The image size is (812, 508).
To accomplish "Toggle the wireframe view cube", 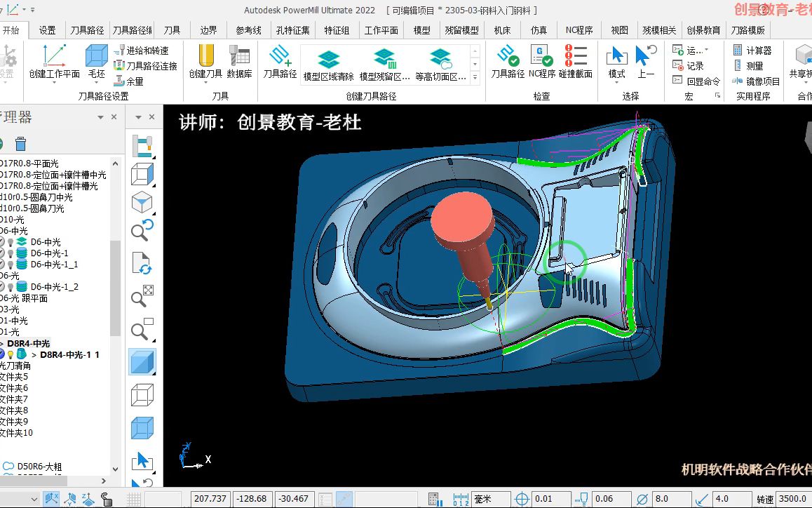I will [x=142, y=395].
